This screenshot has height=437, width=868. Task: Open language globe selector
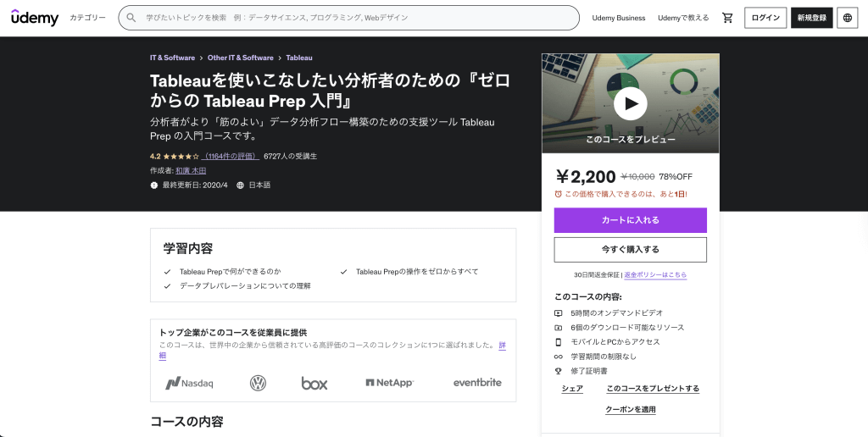click(x=847, y=18)
